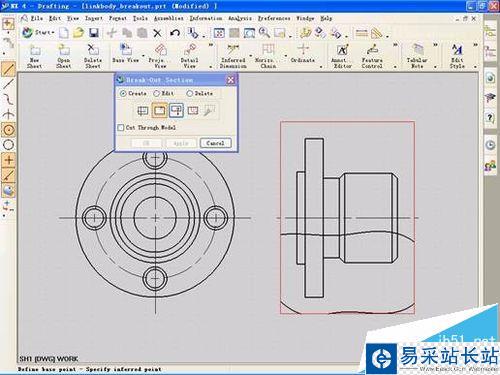
Task: Click the graduation-cap icon in right sidebar
Action: click(490, 98)
